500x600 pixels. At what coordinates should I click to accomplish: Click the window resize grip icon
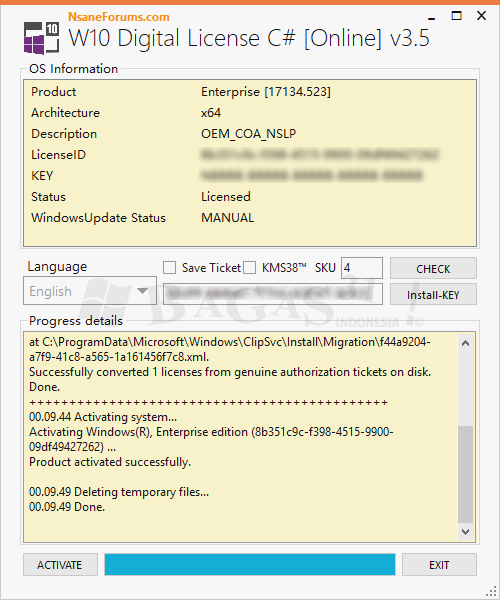click(x=490, y=591)
